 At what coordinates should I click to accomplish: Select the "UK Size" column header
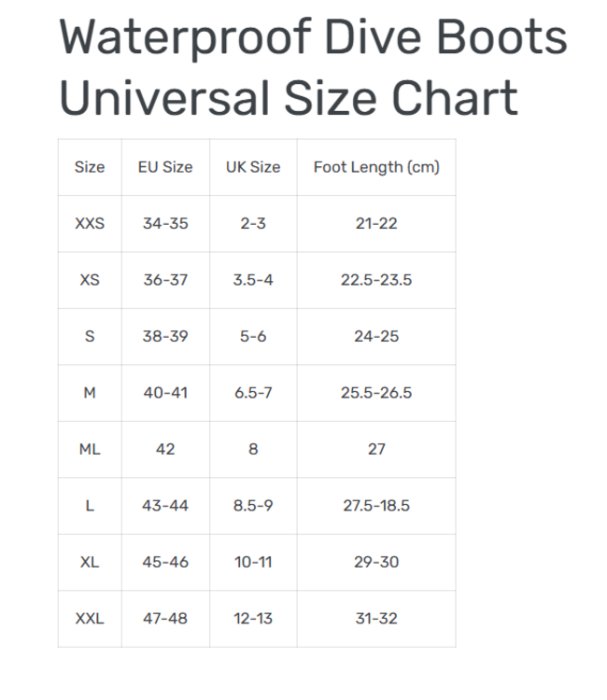[253, 167]
